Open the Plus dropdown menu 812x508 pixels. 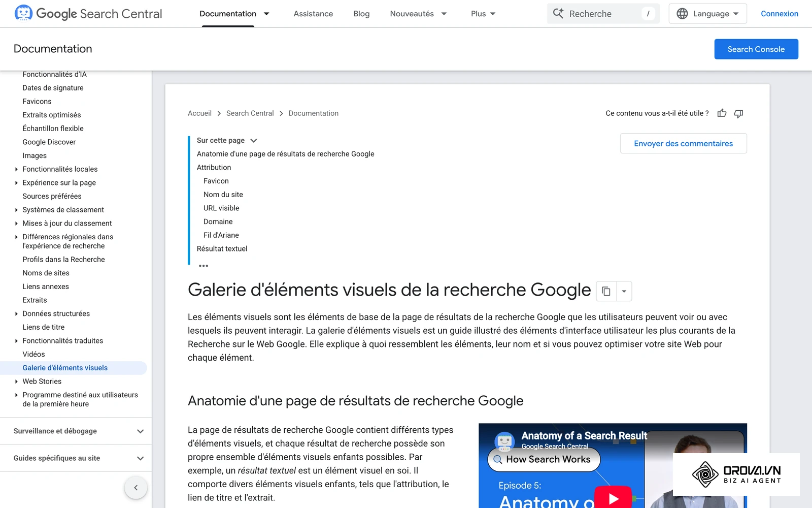[x=493, y=14]
